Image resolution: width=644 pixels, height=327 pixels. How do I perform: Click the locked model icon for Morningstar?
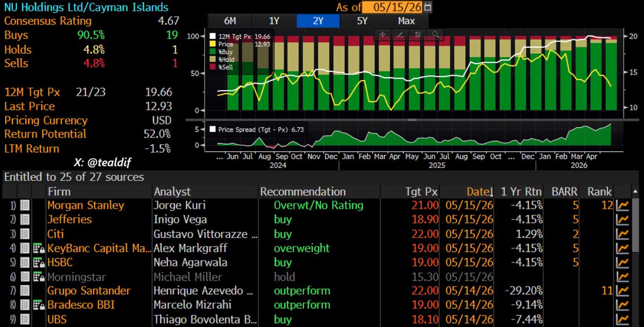coord(39,277)
